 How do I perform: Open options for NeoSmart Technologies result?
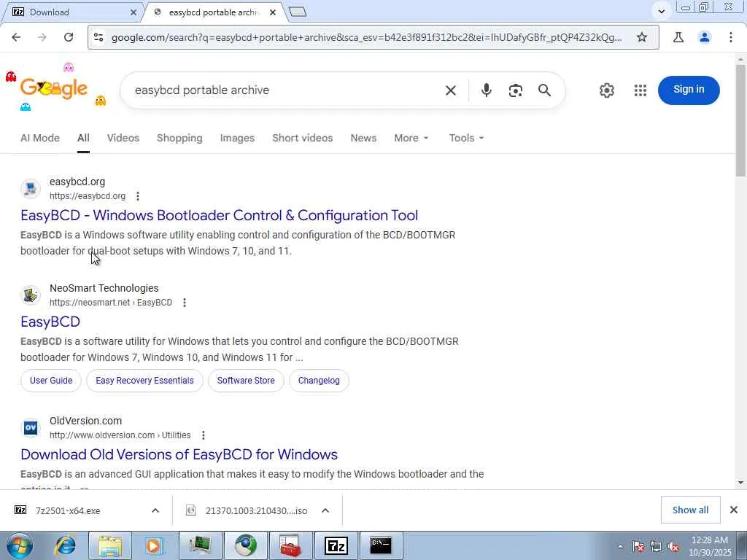tap(185, 303)
